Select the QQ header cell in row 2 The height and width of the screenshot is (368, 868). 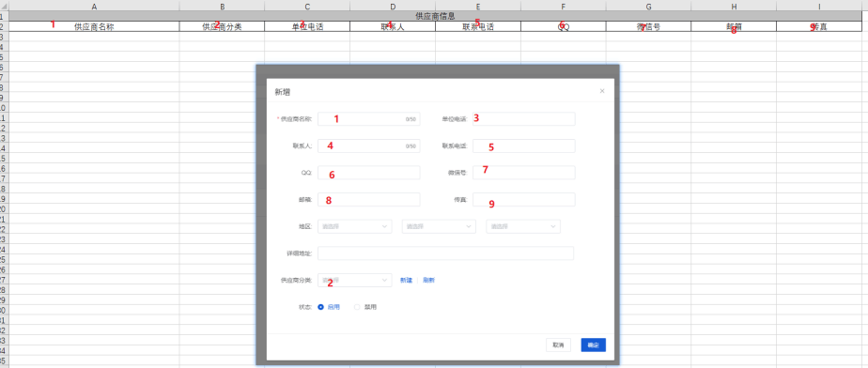coord(563,26)
